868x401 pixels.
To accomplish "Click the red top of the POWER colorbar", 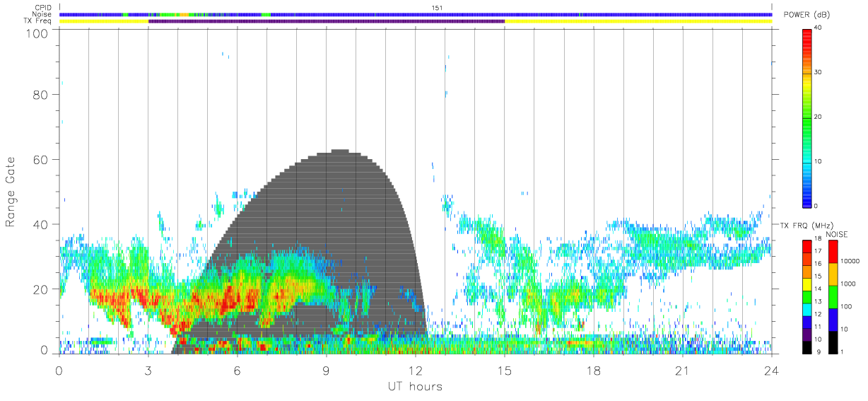I will [807, 35].
